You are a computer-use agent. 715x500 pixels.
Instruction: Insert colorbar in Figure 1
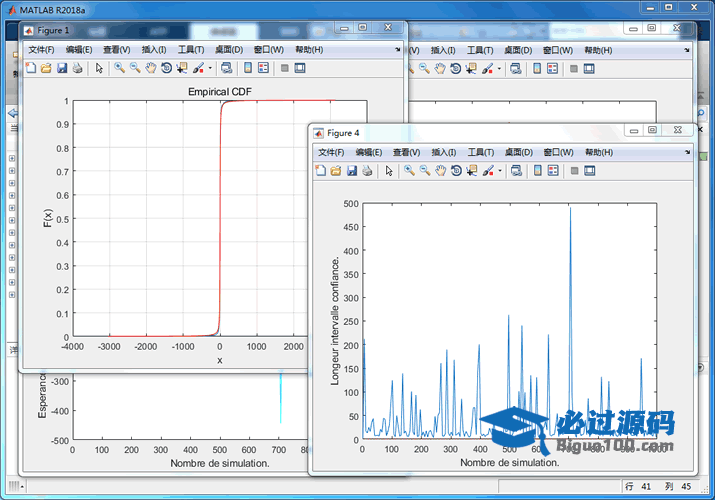(x=248, y=68)
